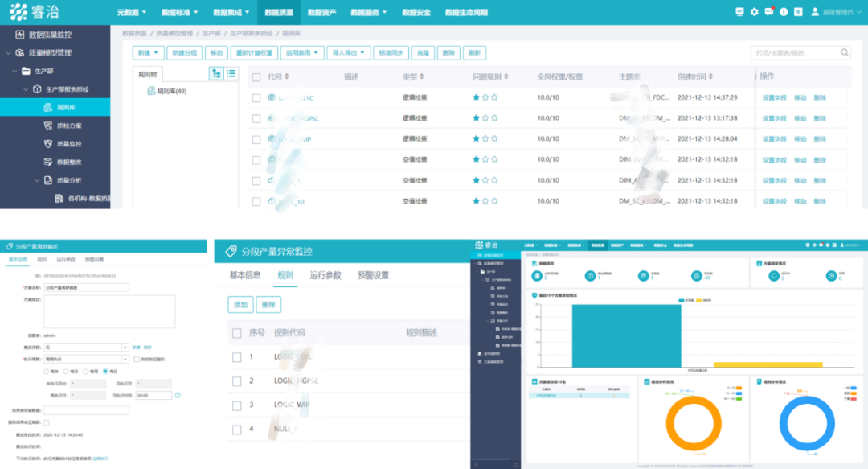This screenshot has width=868, height=469.
Task: Click the user avatar icon in top header
Action: click(x=814, y=12)
